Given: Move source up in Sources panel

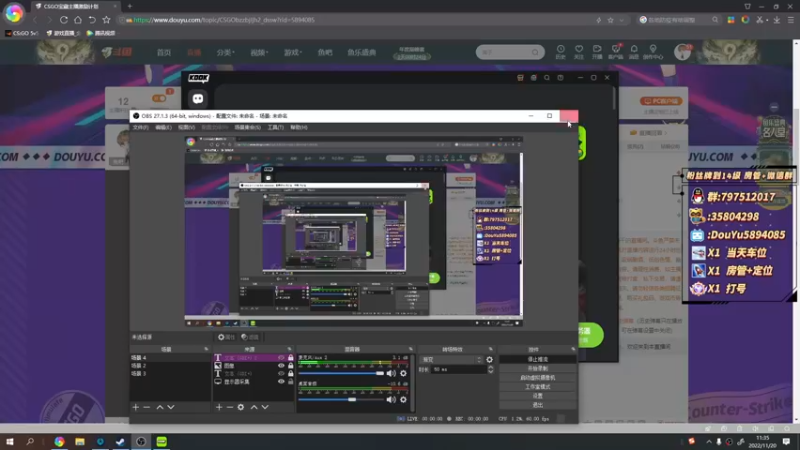Looking at the screenshot, I should pyautogui.click(x=254, y=407).
